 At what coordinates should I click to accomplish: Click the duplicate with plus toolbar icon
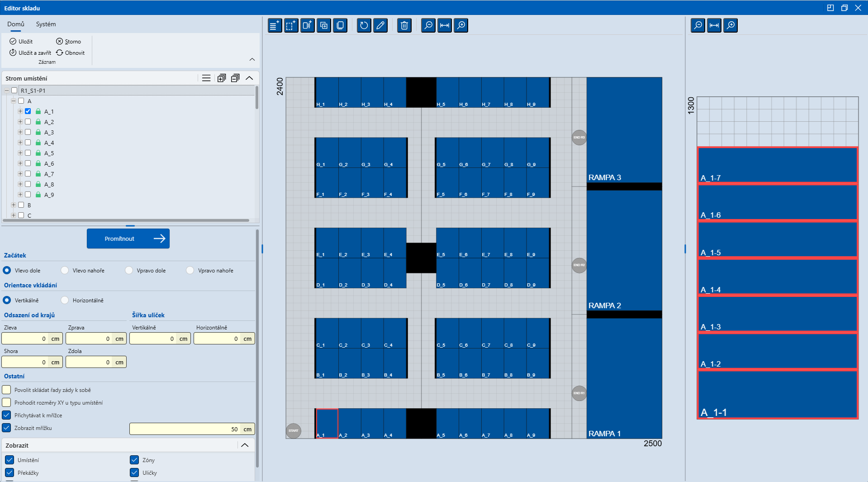tap(324, 25)
